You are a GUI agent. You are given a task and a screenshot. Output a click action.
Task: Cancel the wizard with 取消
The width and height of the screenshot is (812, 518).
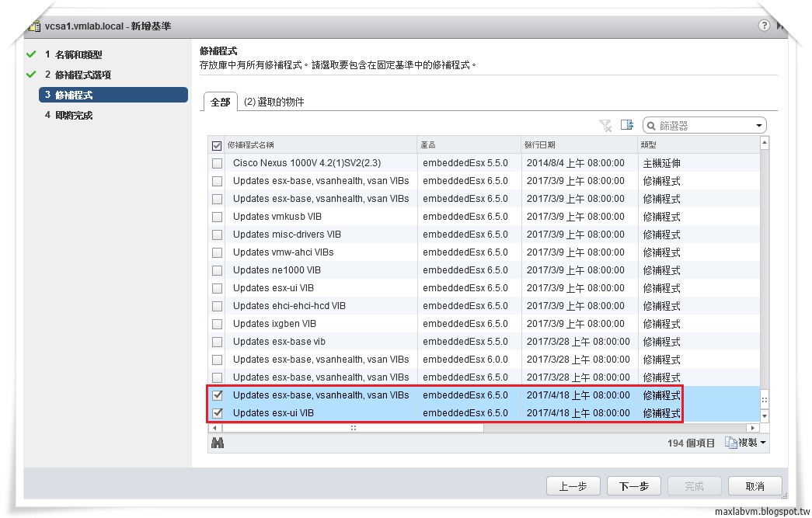click(x=754, y=485)
